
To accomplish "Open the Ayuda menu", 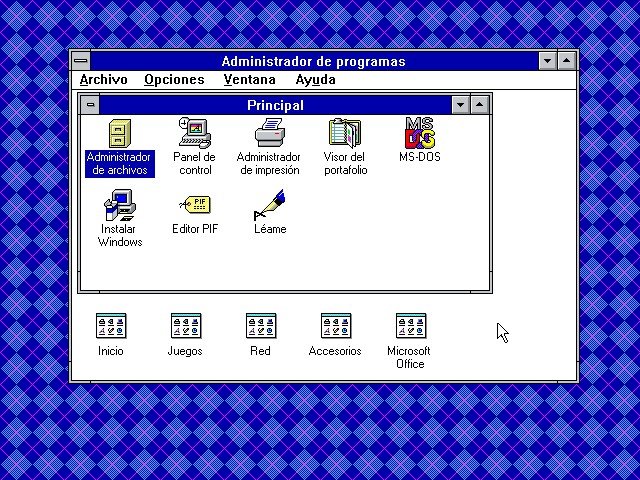I will click(316, 80).
